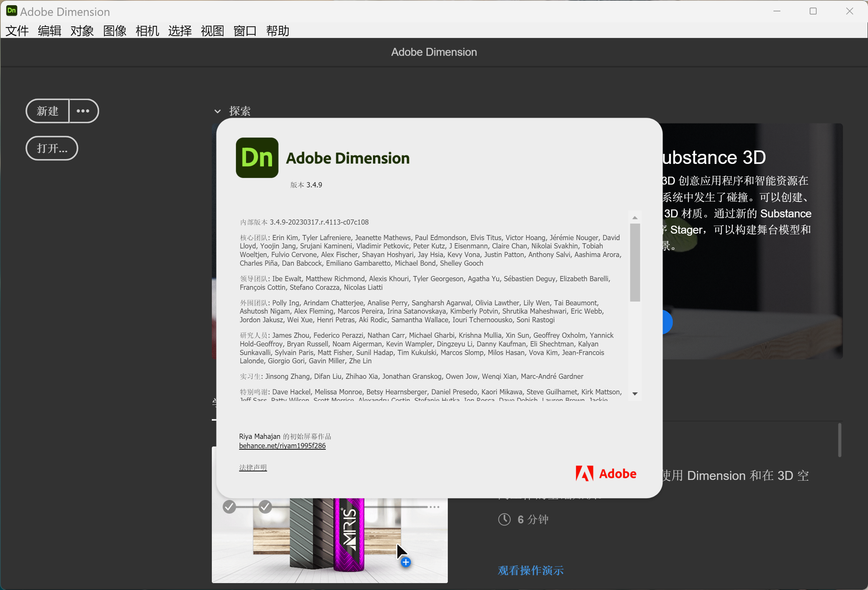Click the clock icon beside 6 分钟
Screen dimensions: 868x590
(504, 519)
